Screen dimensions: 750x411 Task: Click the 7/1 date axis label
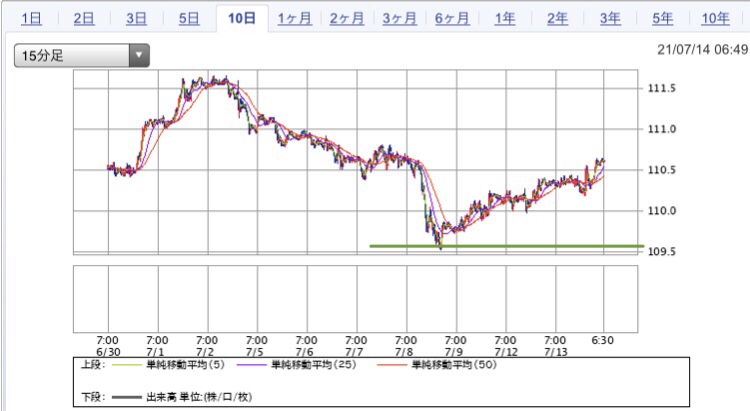[155, 352]
